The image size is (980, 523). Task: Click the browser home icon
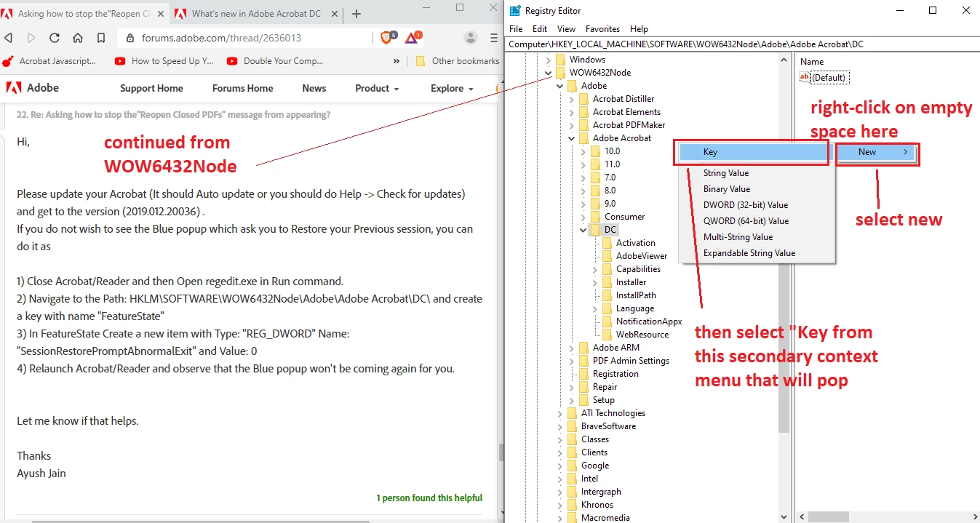pyautogui.click(x=78, y=38)
